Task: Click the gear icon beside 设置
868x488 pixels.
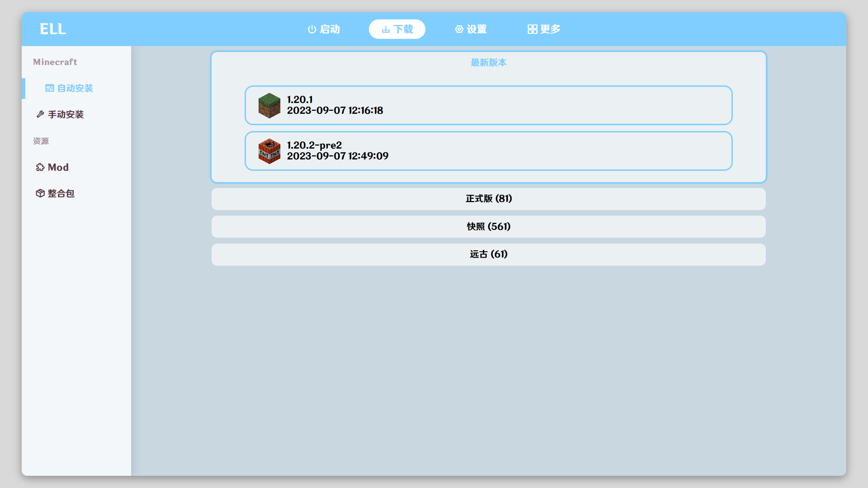Action: click(459, 29)
